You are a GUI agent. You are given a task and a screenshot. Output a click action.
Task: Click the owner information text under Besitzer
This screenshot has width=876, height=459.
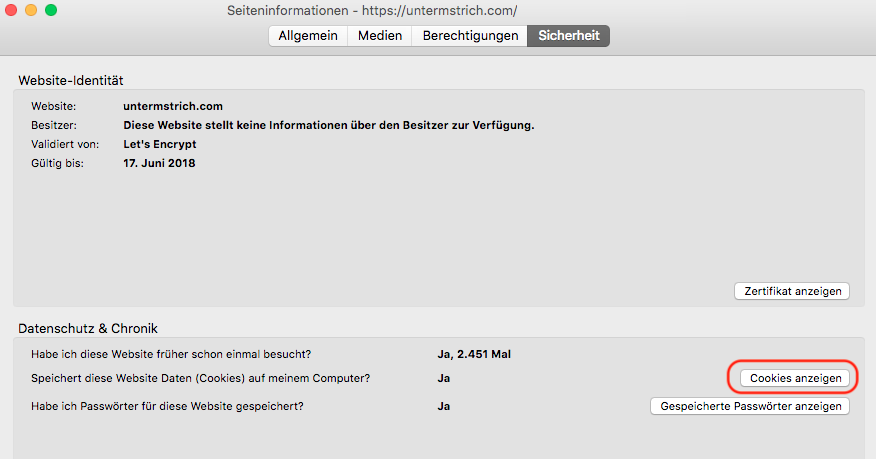coord(328,125)
